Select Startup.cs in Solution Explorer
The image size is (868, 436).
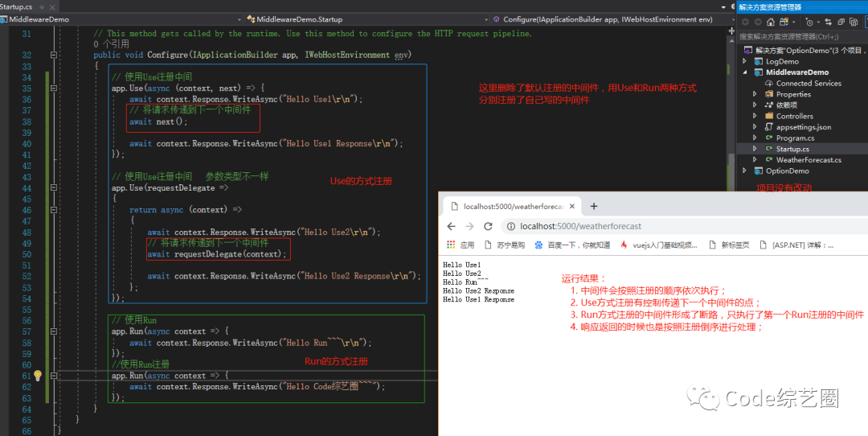792,149
